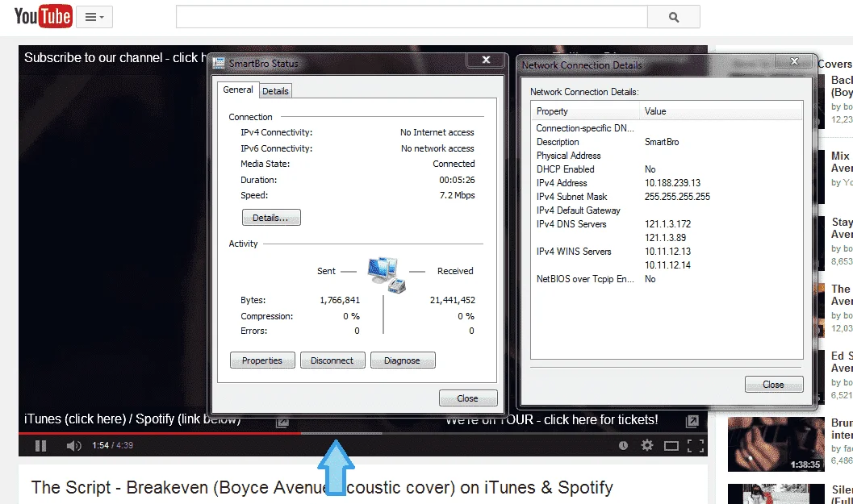Click Duration value 00:05:26
Viewport: 853px width, 504px height.
pos(457,179)
